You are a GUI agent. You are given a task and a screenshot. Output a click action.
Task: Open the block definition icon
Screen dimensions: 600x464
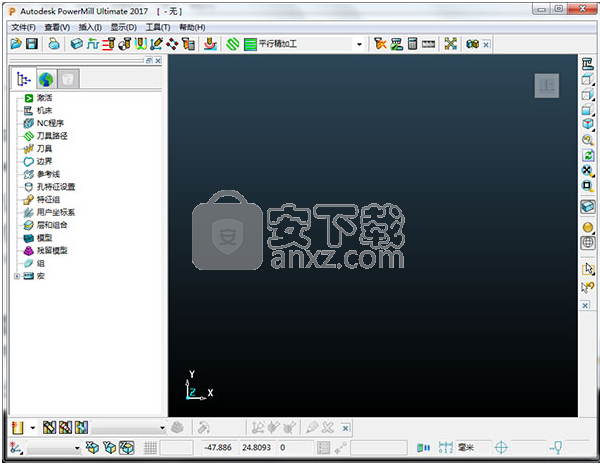pos(77,44)
